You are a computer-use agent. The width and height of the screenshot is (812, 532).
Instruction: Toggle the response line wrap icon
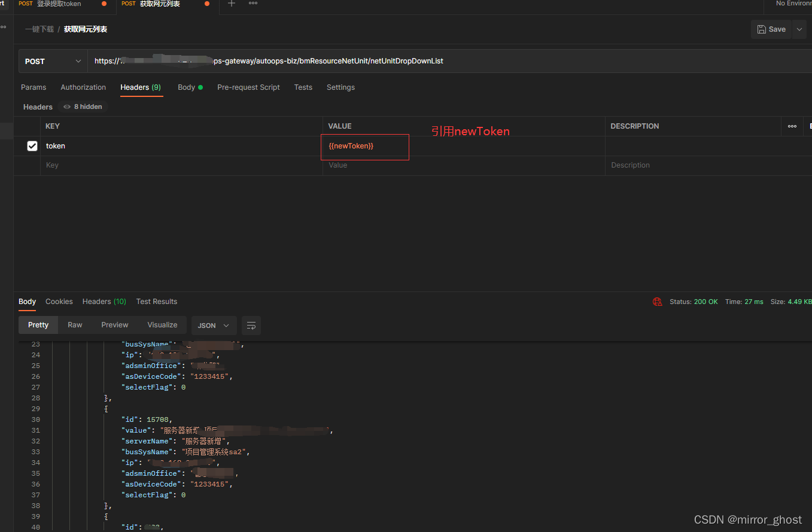point(251,326)
